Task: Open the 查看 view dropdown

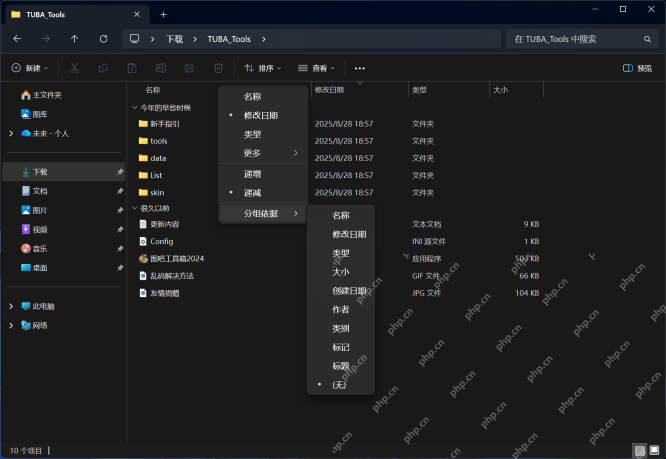Action: point(316,68)
